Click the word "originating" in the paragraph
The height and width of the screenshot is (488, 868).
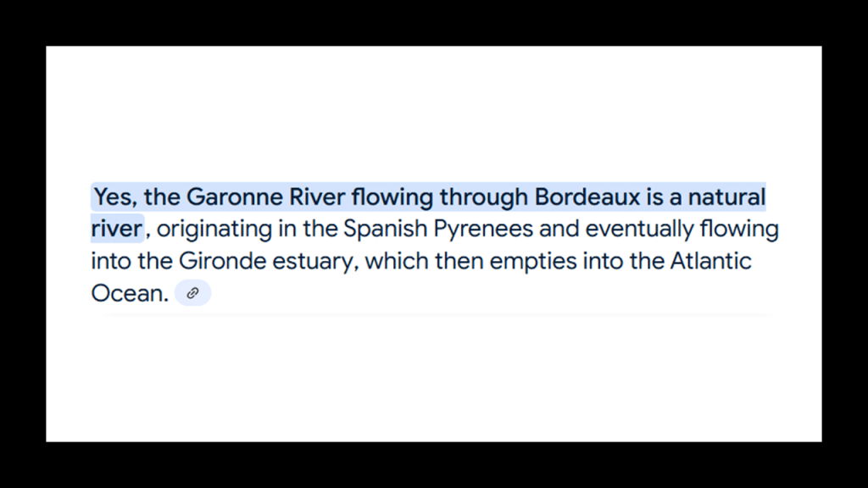[214, 229]
